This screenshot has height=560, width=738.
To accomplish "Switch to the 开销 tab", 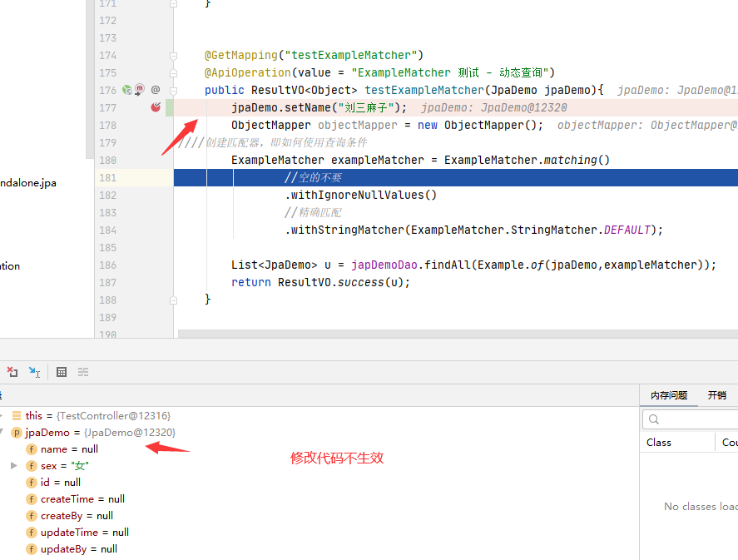I will (x=717, y=395).
